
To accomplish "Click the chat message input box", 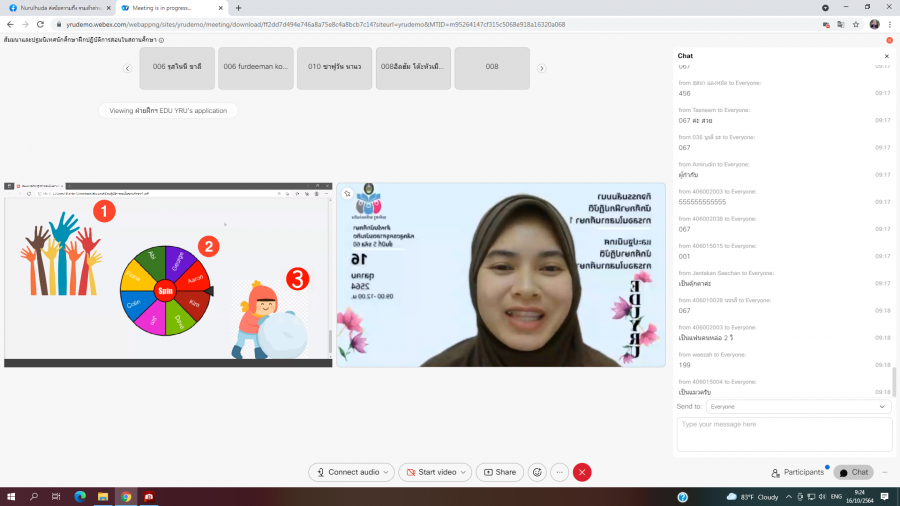I will [x=785, y=434].
